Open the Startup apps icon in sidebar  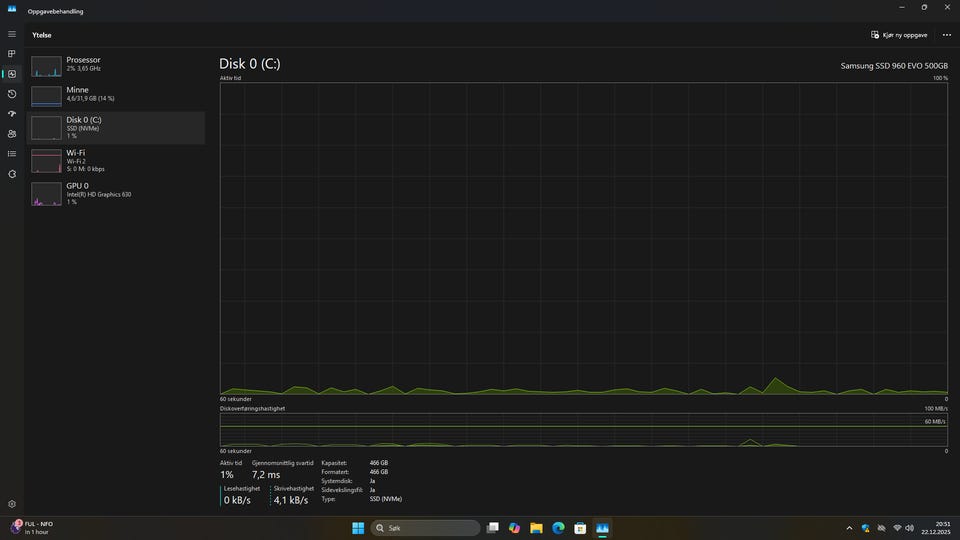tap(12, 114)
